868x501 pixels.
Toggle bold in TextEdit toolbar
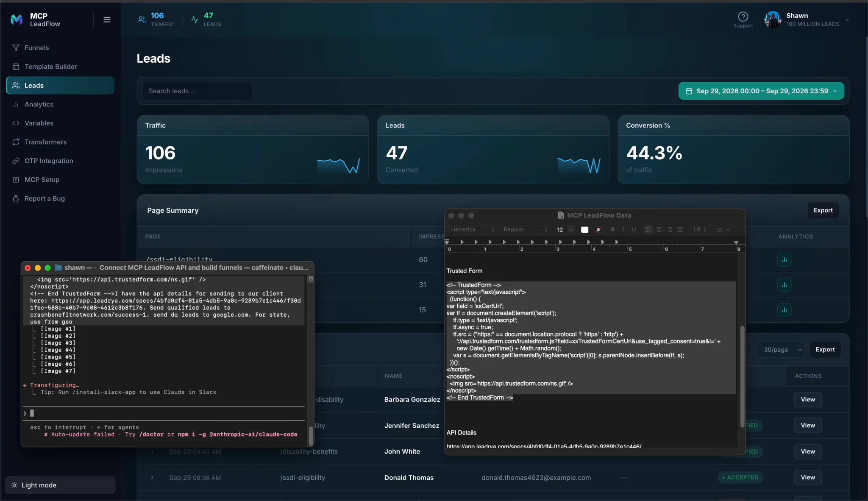612,230
